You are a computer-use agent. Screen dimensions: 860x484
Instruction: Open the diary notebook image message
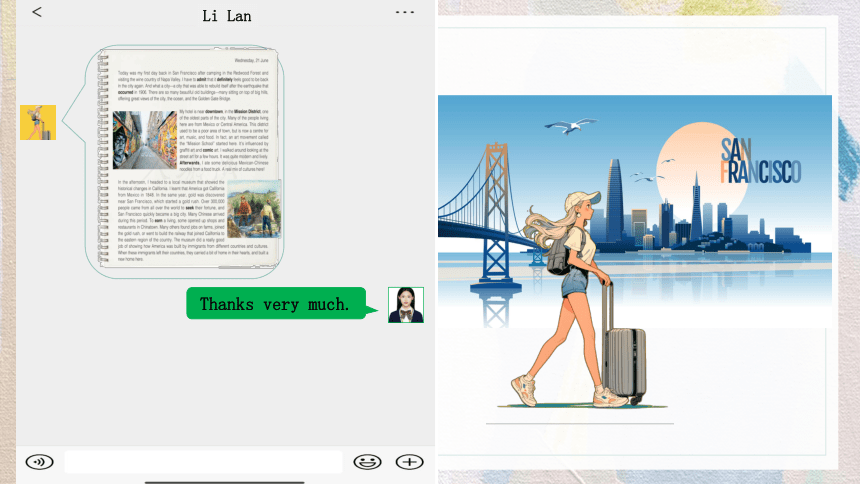(x=188, y=159)
